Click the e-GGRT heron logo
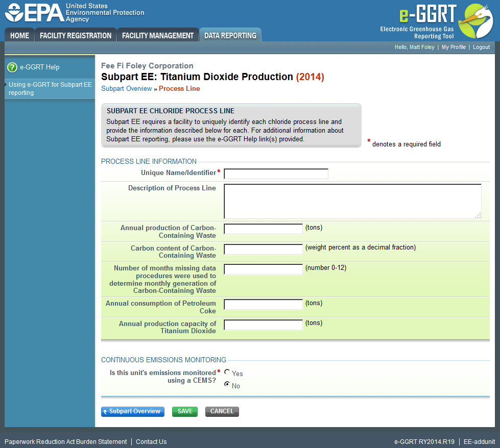500x448 pixels. click(476, 21)
